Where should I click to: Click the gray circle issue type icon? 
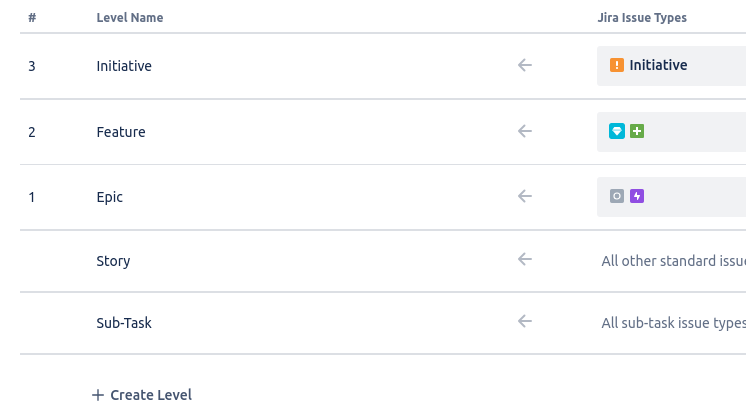point(617,196)
